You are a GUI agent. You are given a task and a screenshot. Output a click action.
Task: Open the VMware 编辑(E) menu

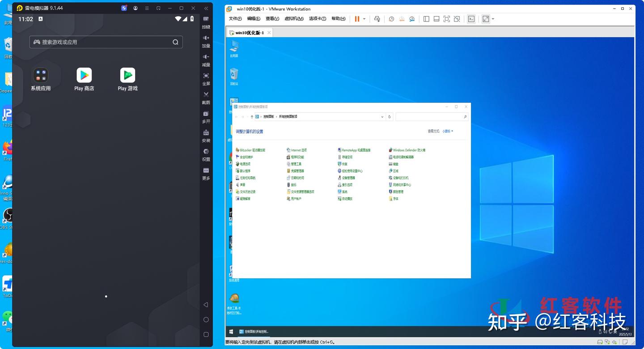point(254,19)
